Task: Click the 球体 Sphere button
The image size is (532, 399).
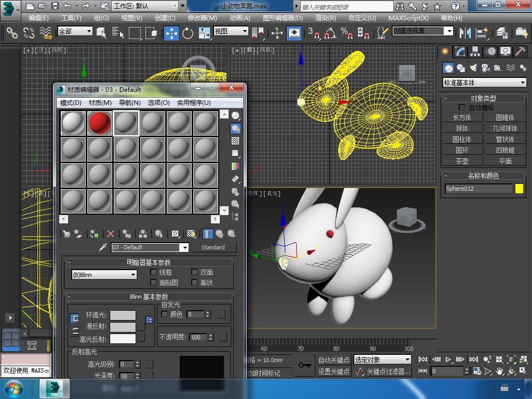Action: (x=462, y=129)
